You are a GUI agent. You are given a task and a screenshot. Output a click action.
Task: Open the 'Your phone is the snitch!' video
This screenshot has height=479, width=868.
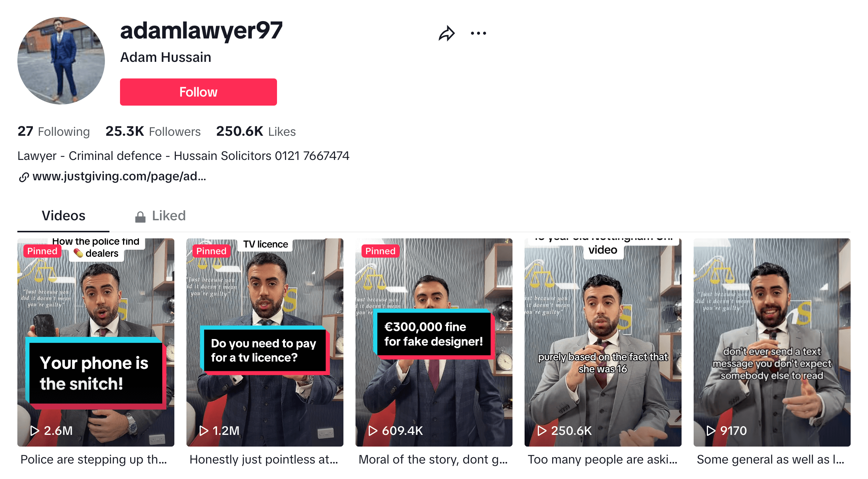[96, 342]
